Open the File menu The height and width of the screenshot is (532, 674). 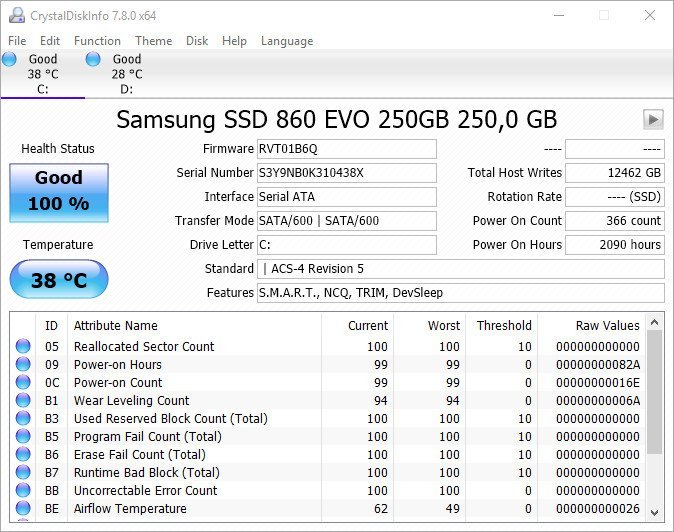pos(17,41)
